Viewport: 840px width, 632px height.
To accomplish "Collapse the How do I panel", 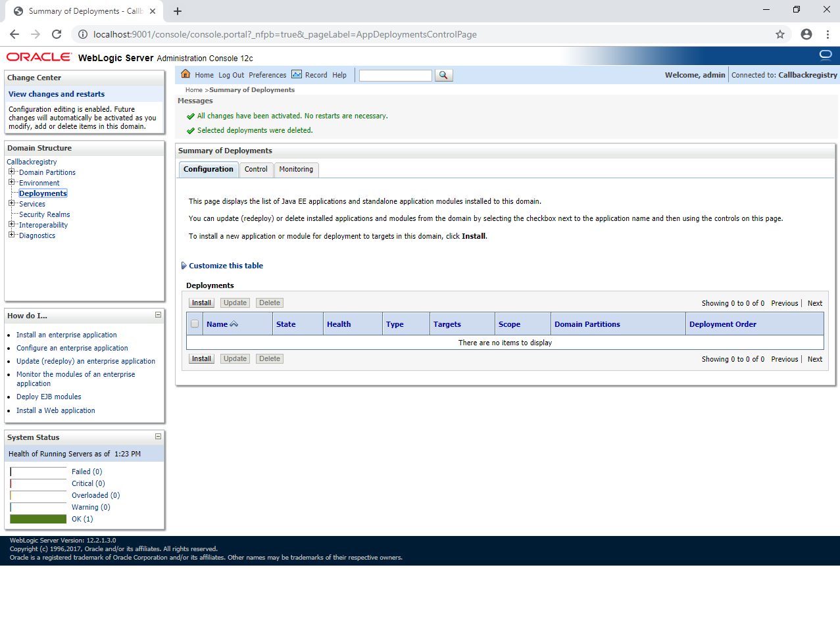I will (x=158, y=315).
